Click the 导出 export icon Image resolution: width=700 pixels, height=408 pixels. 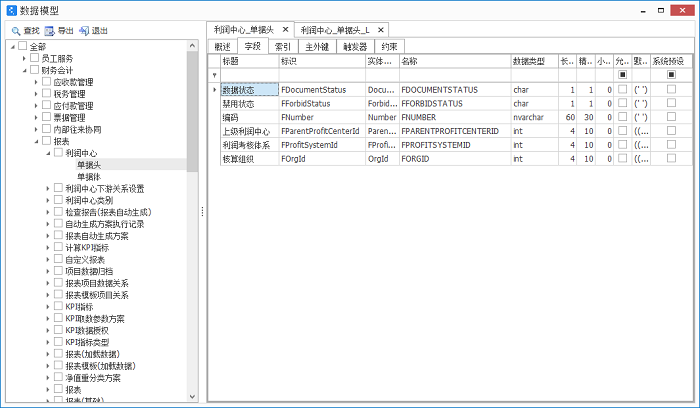pos(49,31)
